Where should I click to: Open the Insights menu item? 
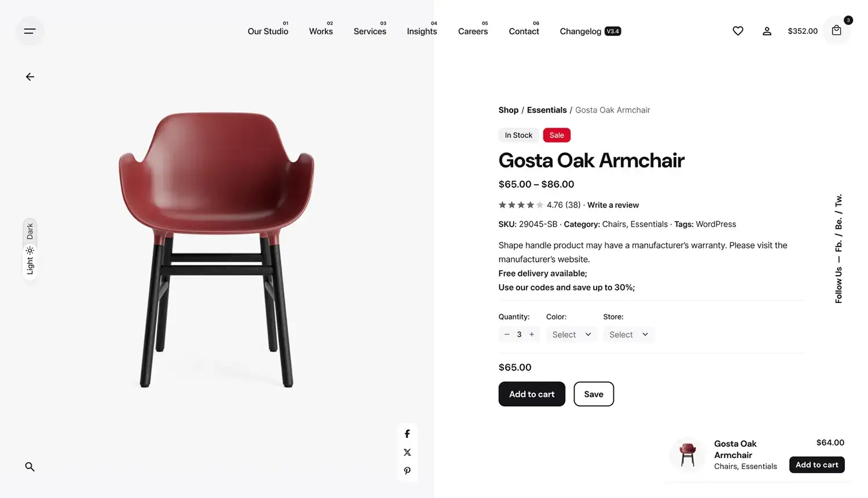tap(422, 31)
